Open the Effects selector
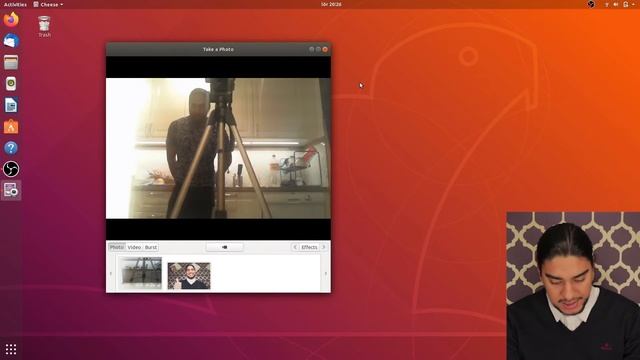The height and width of the screenshot is (360, 640). click(x=309, y=247)
